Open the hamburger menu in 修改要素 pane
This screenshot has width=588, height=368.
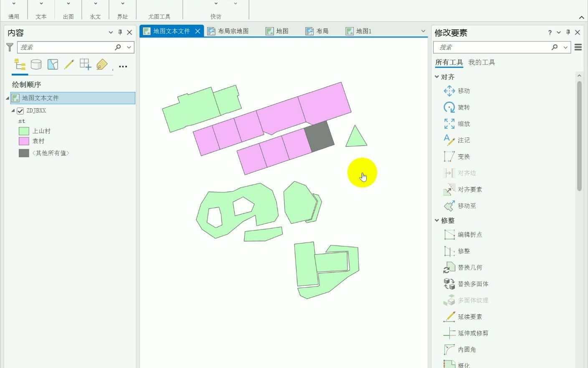578,47
